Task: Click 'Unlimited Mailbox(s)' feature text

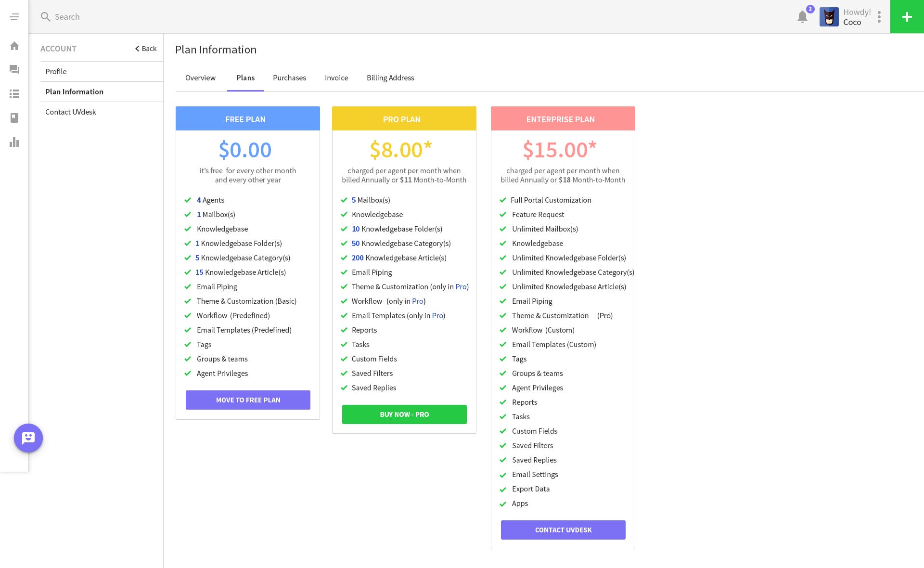Action: (x=545, y=229)
